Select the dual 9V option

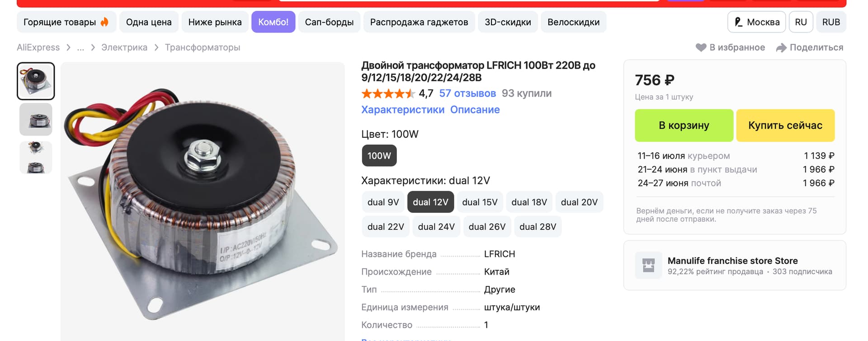(x=383, y=202)
